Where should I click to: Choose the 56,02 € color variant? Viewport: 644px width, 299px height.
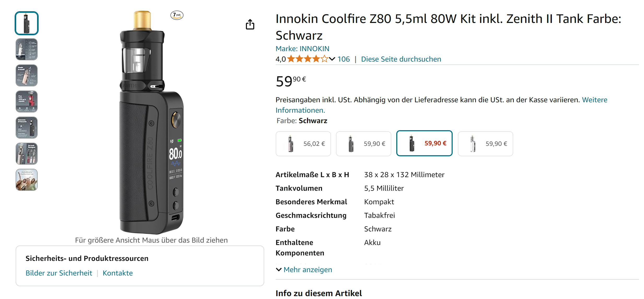click(303, 144)
